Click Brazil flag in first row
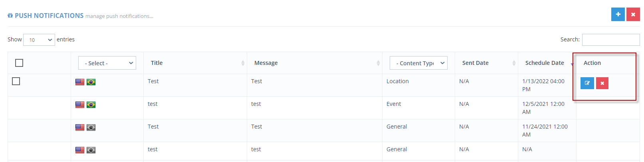The width and height of the screenshot is (644, 162). coord(91,82)
